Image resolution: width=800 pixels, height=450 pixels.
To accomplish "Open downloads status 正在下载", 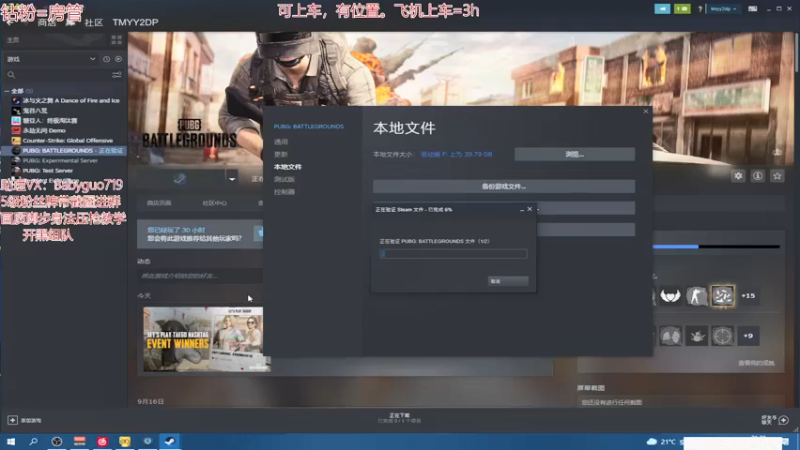I will 399,418.
